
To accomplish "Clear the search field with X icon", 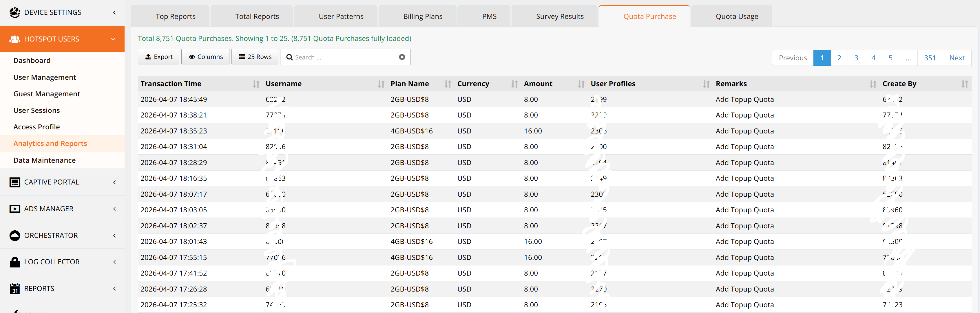I will click(402, 57).
